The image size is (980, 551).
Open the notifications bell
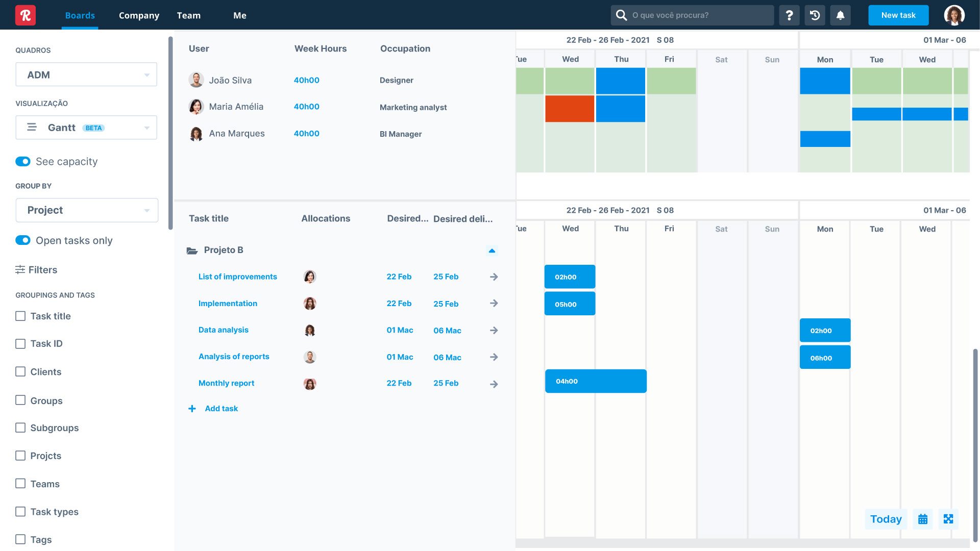click(x=840, y=15)
